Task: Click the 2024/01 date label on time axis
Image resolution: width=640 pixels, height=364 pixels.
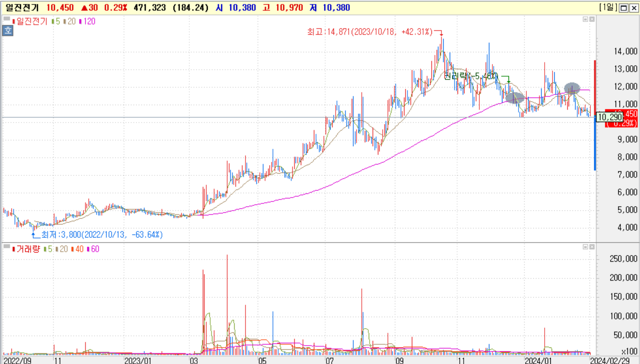Action: (x=538, y=361)
